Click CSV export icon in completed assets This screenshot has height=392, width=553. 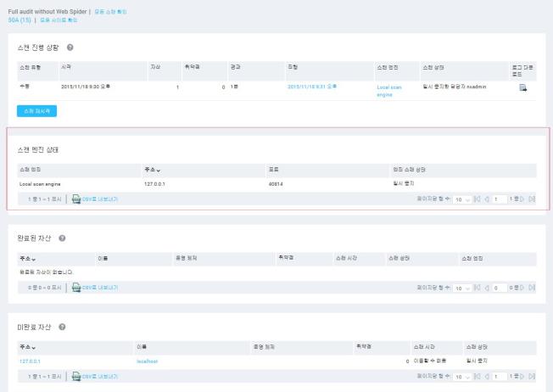pos(76,288)
